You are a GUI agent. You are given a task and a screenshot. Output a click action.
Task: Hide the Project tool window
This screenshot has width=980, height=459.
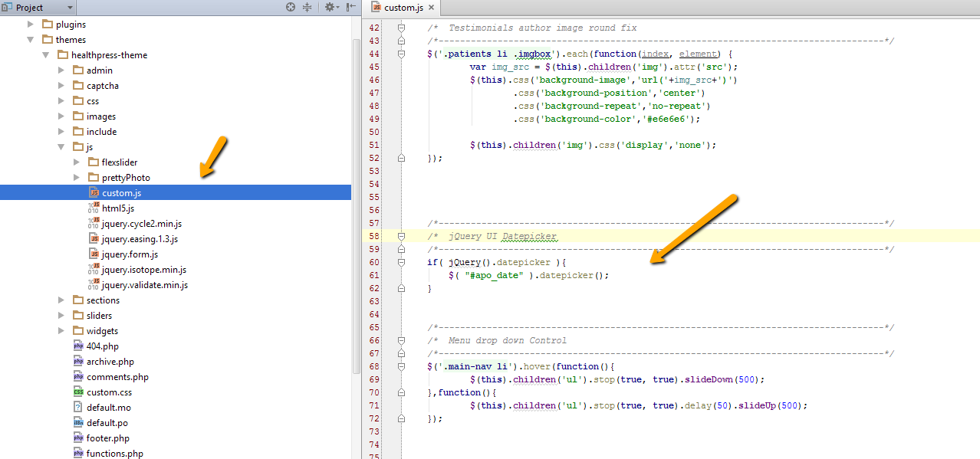pyautogui.click(x=351, y=7)
